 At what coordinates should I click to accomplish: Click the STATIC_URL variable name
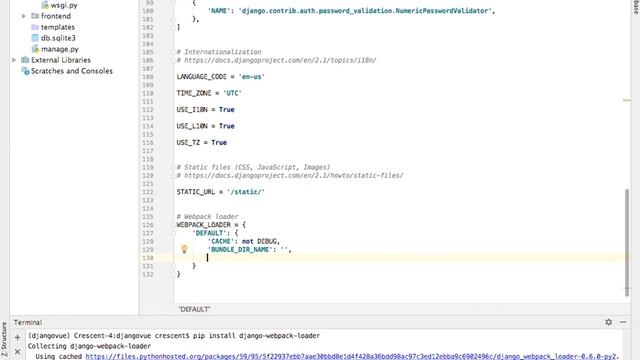196,192
